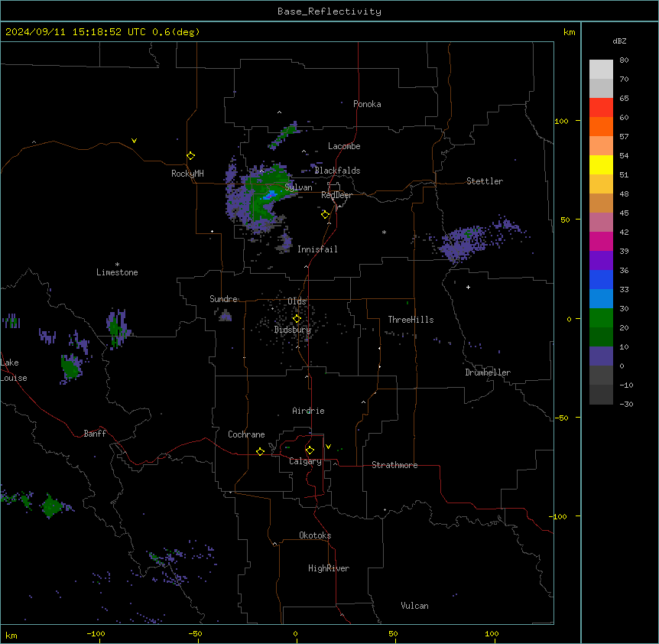Click the yellow diamond marker south of RedDeer
The height and width of the screenshot is (644, 659).
pos(326,215)
